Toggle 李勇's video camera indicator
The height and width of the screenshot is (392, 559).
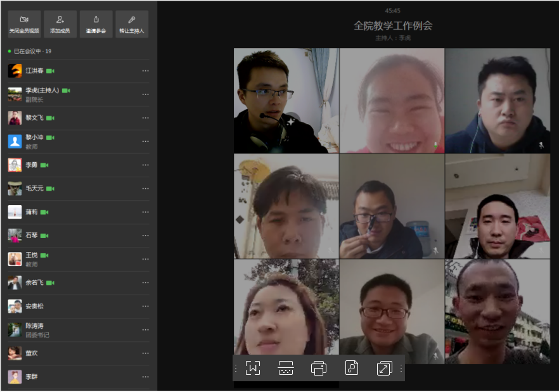pyautogui.click(x=45, y=165)
